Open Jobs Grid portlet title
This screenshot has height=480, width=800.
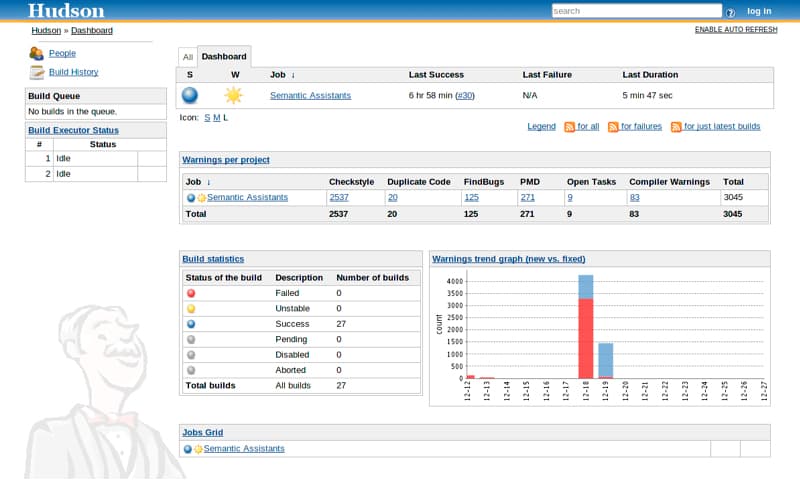tap(203, 433)
